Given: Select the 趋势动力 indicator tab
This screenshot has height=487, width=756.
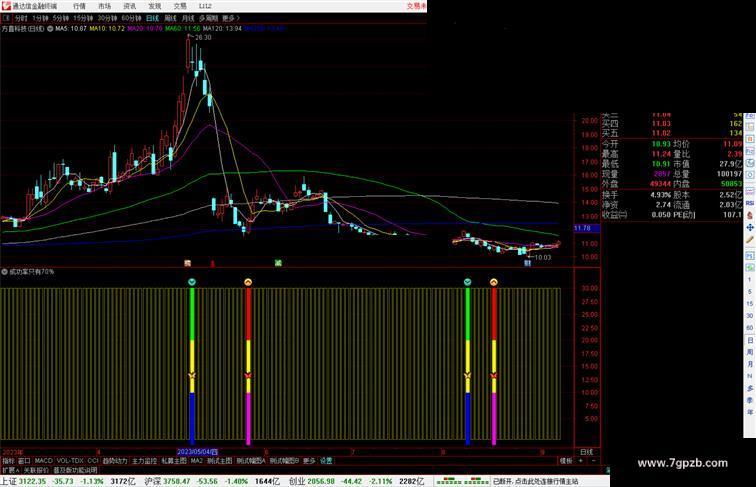Looking at the screenshot, I should pos(115,461).
